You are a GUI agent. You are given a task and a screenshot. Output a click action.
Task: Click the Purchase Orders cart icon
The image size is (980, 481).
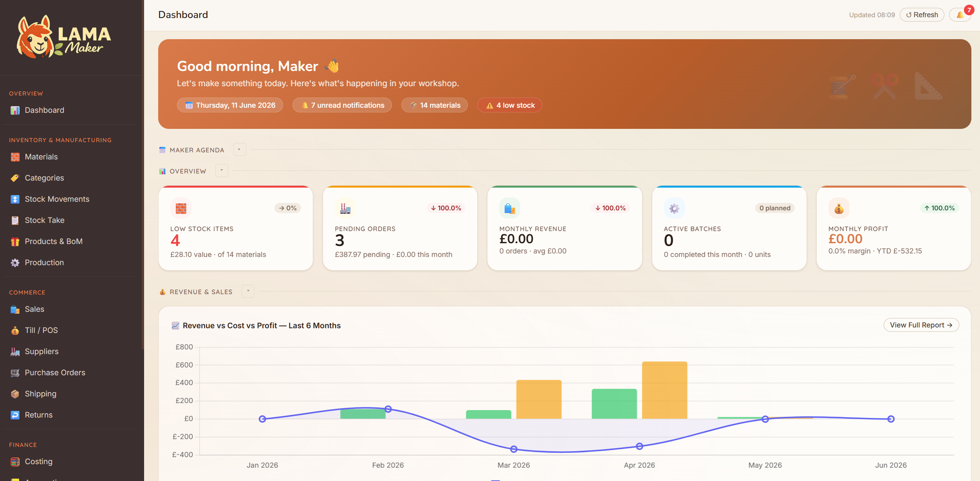coord(15,373)
